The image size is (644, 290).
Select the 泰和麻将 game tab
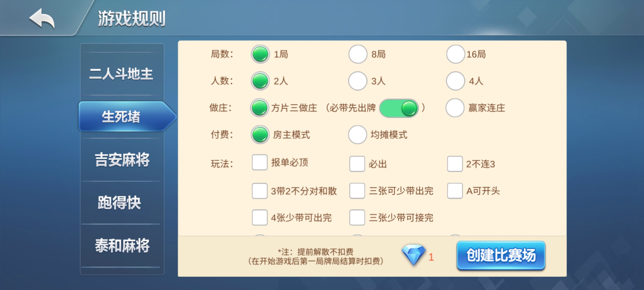point(122,246)
